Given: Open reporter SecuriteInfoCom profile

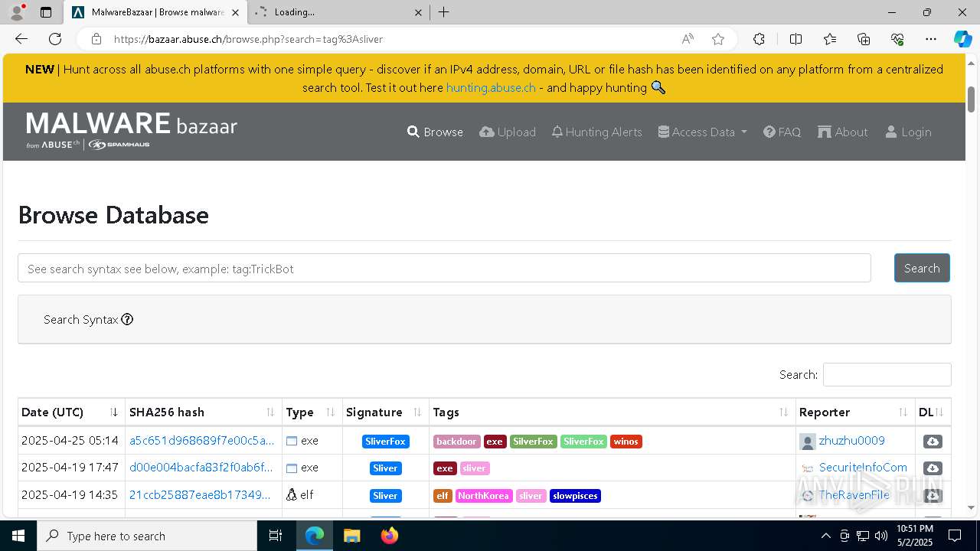Looking at the screenshot, I should coord(863,468).
